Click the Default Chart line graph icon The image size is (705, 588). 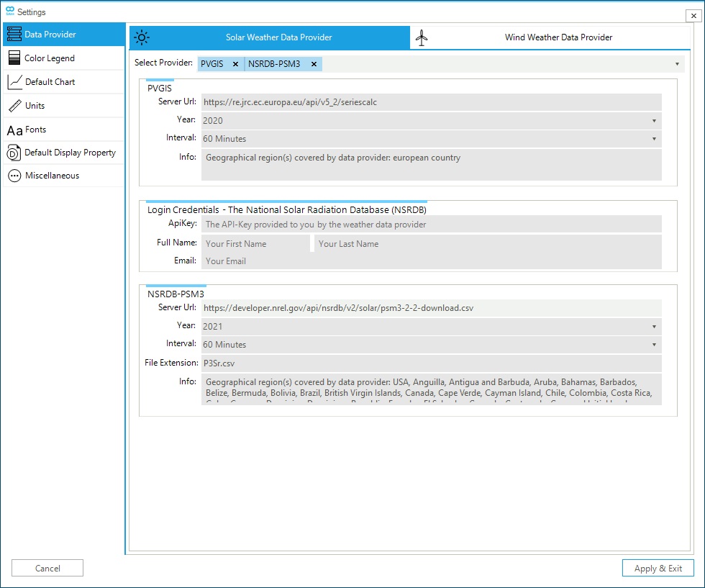(14, 82)
